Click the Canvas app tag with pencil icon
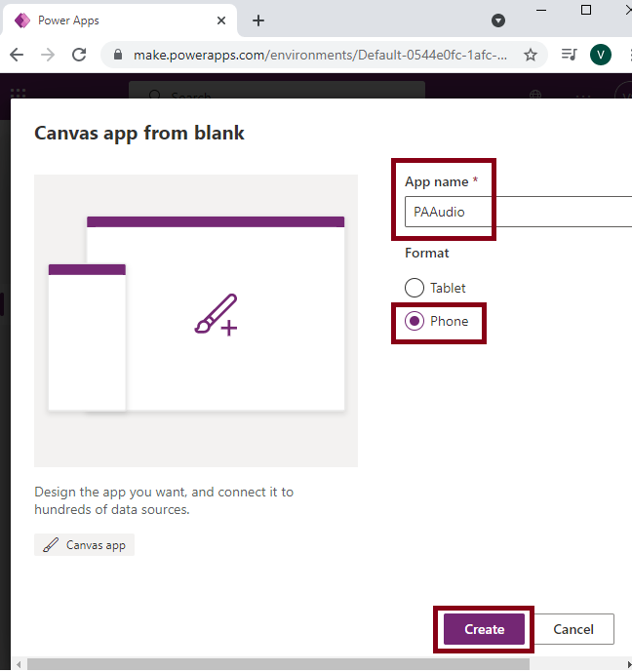 pyautogui.click(x=85, y=544)
